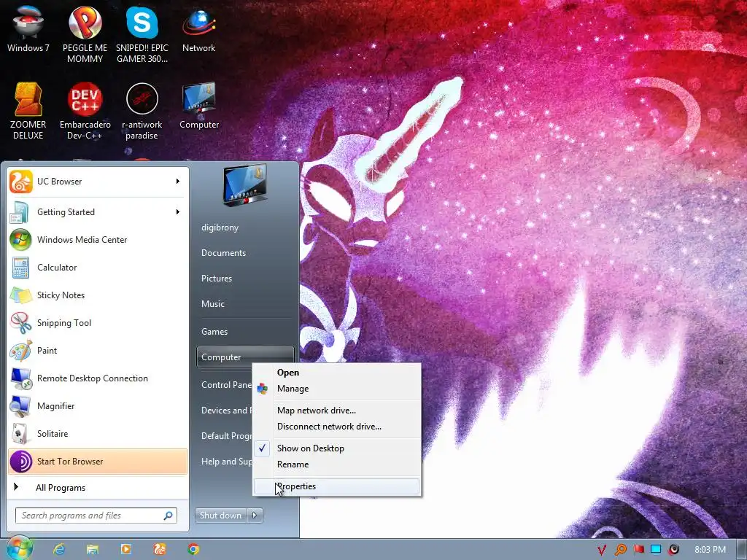Image resolution: width=747 pixels, height=560 pixels.
Task: Click Search programs and files field
Action: click(96, 516)
